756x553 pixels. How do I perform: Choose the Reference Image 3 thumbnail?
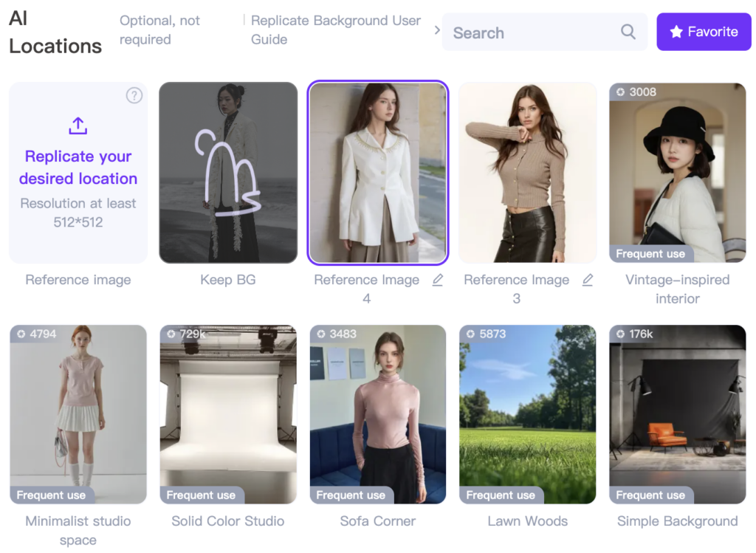pyautogui.click(x=527, y=172)
